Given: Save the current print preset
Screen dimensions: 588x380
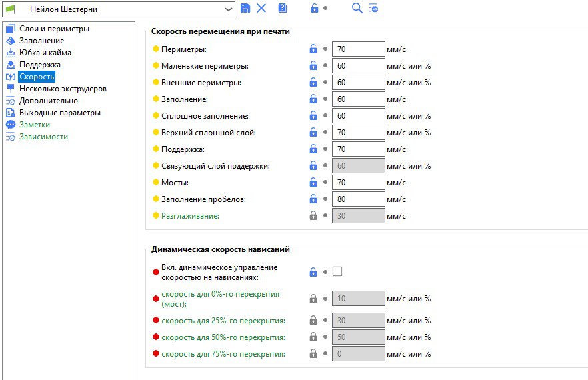Looking at the screenshot, I should [245, 8].
